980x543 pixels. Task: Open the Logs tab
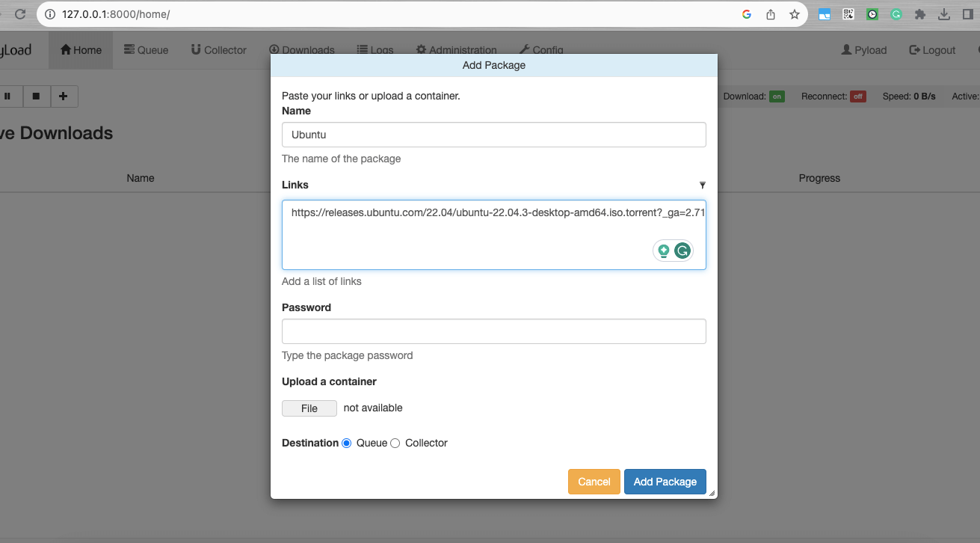click(x=375, y=50)
